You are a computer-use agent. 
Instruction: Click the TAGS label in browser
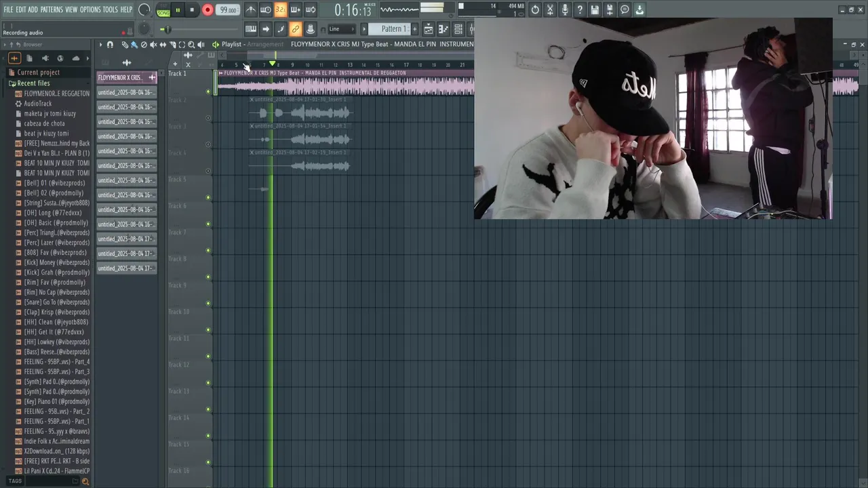point(15,481)
